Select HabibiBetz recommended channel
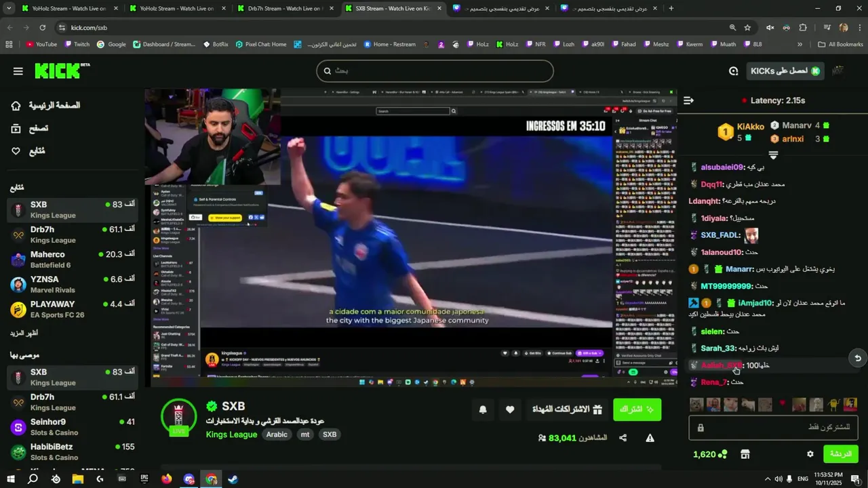The width and height of the screenshot is (868, 488). click(x=72, y=452)
